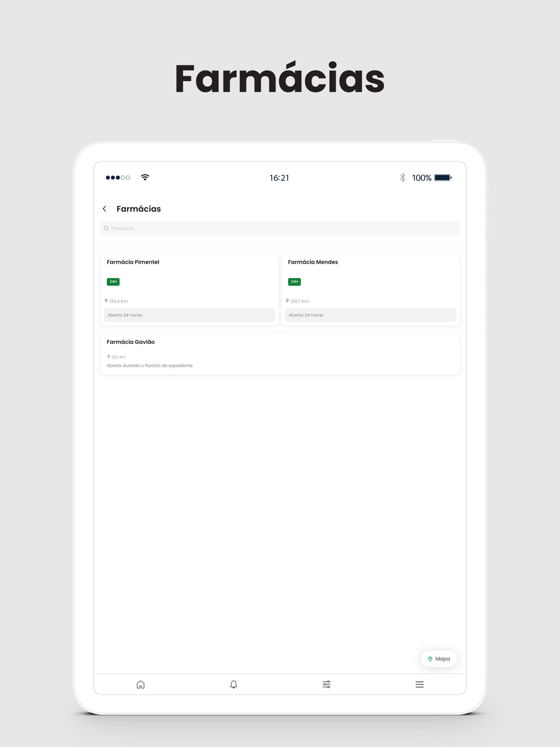The width and height of the screenshot is (560, 747).
Task: Click the battery indicator icon
Action: (443, 178)
